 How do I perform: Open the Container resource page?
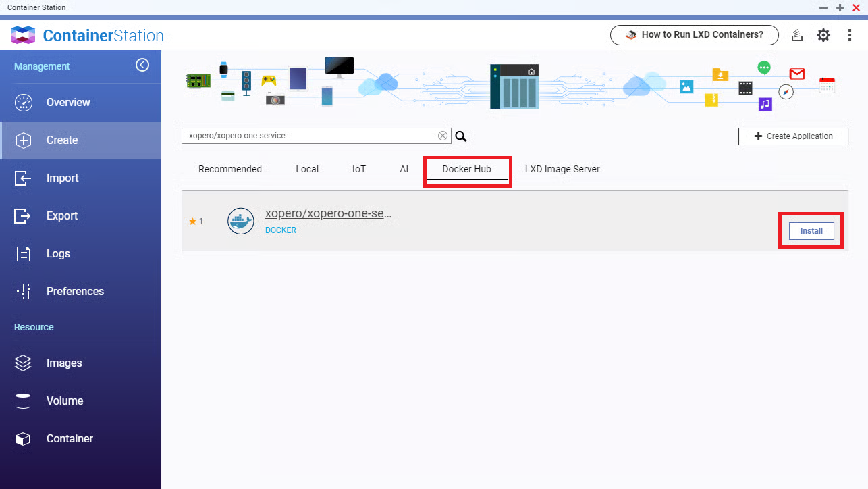(80, 439)
